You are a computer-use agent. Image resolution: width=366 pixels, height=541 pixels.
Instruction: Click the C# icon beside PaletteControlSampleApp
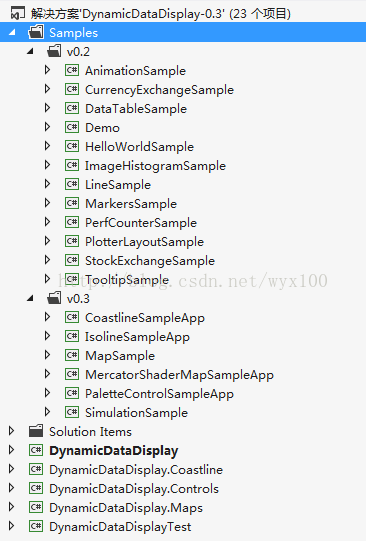point(72,393)
